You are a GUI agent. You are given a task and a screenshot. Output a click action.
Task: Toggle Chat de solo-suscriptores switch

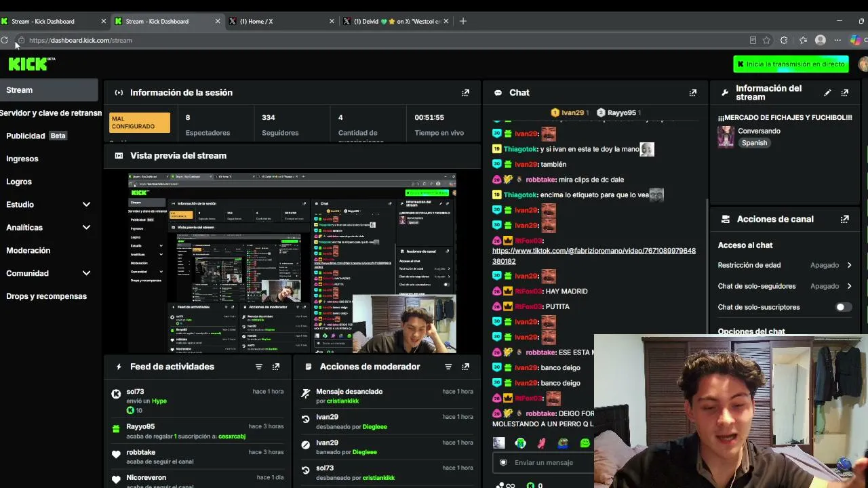[x=843, y=307]
